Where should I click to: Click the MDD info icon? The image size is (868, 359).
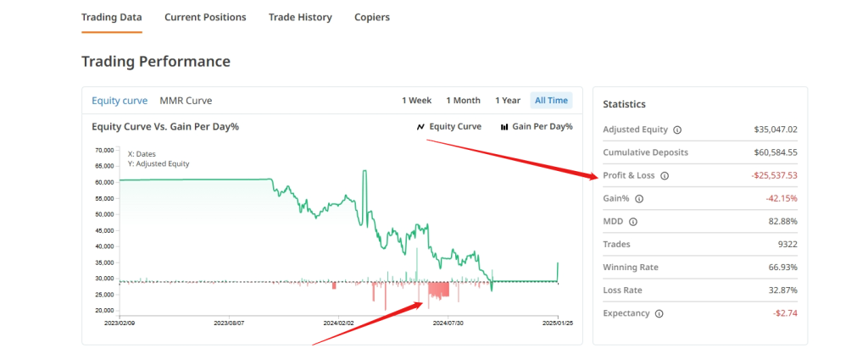(633, 222)
